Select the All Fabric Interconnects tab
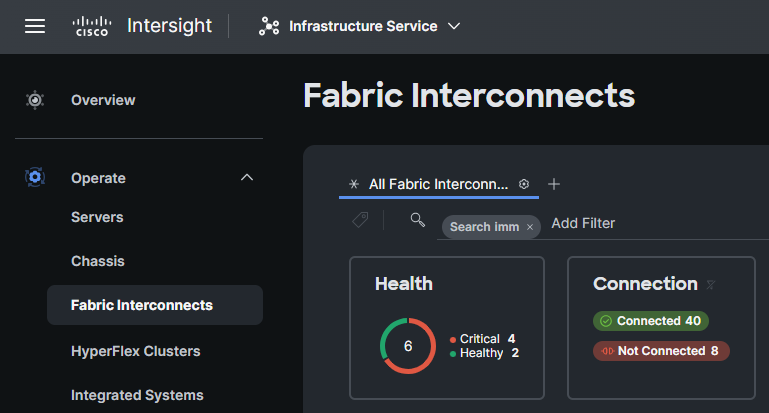The height and width of the screenshot is (413, 769). [438, 184]
